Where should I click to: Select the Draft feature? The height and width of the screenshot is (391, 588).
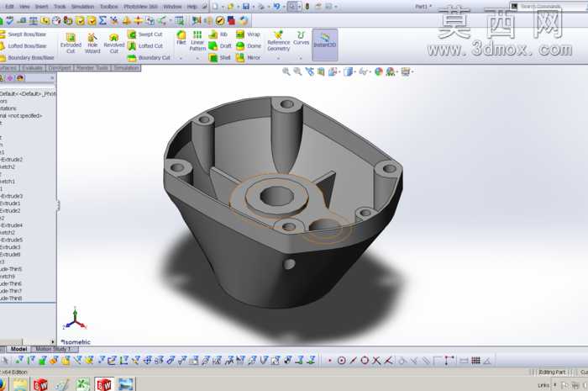point(220,45)
